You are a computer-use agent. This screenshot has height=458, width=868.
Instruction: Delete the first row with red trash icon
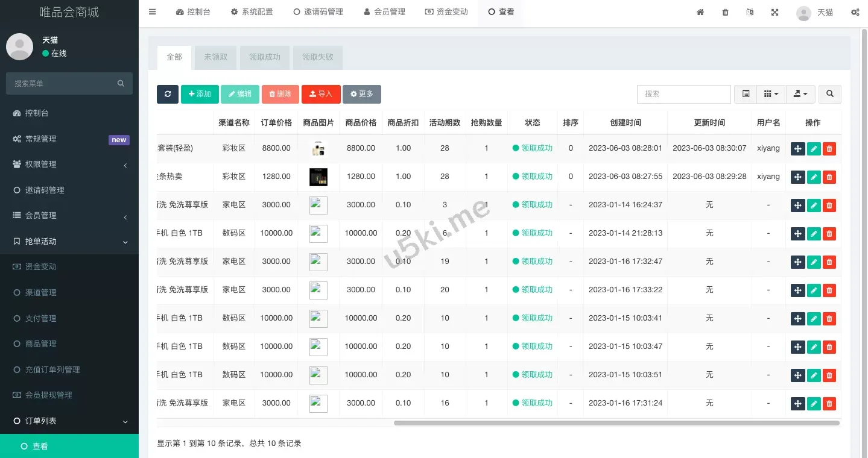[829, 148]
